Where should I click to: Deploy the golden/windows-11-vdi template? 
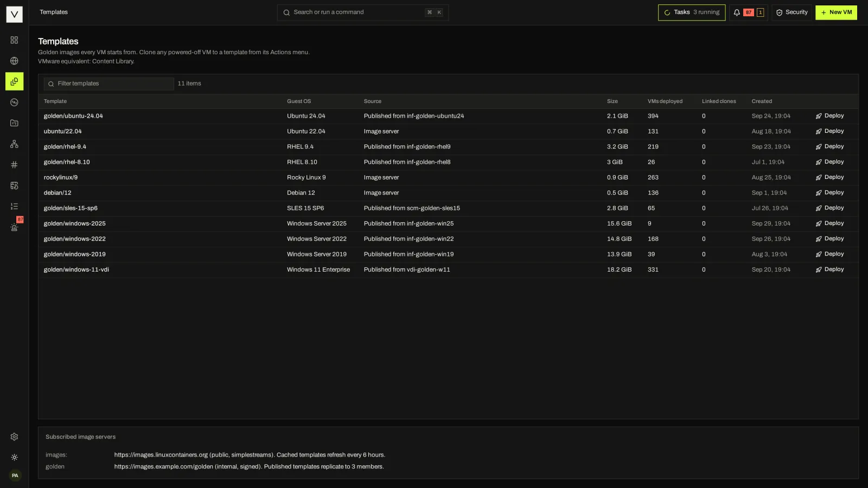coord(830,269)
